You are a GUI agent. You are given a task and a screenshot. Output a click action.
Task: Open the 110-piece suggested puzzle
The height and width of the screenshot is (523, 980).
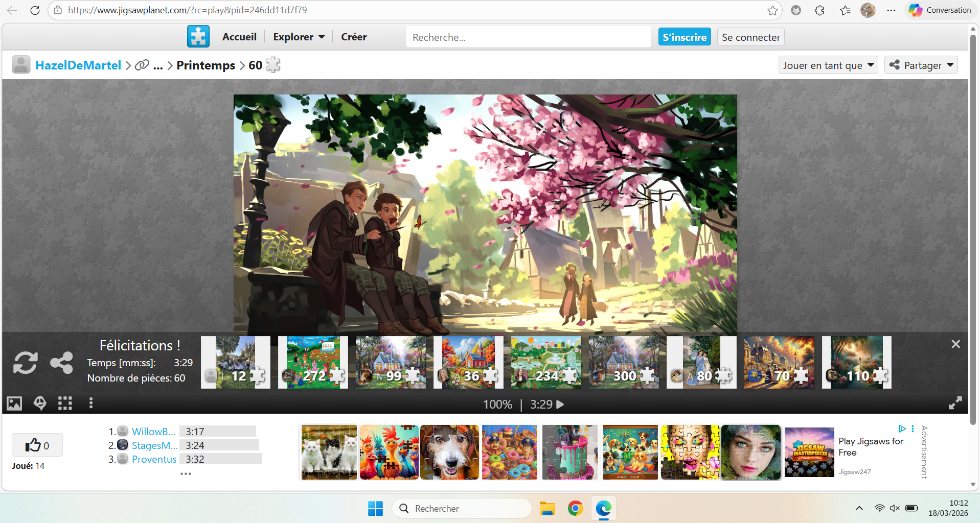pos(857,362)
